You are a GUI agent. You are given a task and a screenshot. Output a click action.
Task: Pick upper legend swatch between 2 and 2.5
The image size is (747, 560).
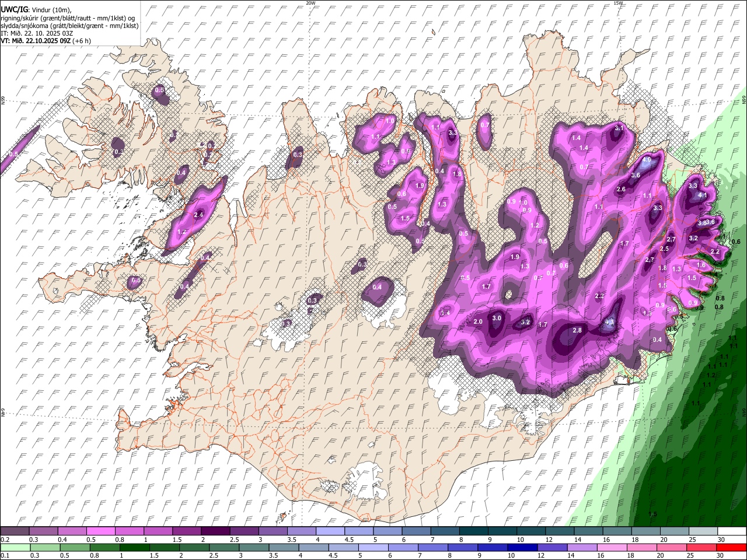point(215,531)
